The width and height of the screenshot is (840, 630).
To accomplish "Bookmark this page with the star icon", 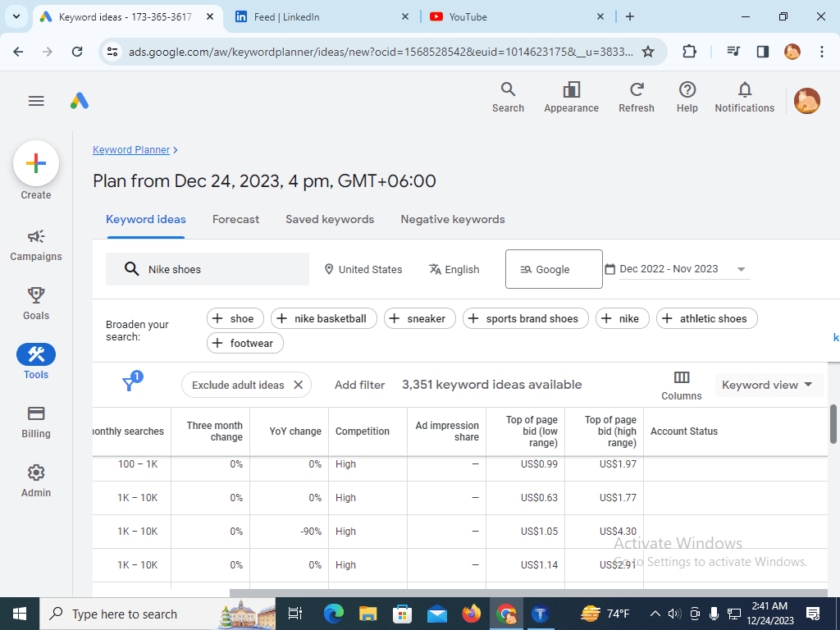I will [648, 52].
